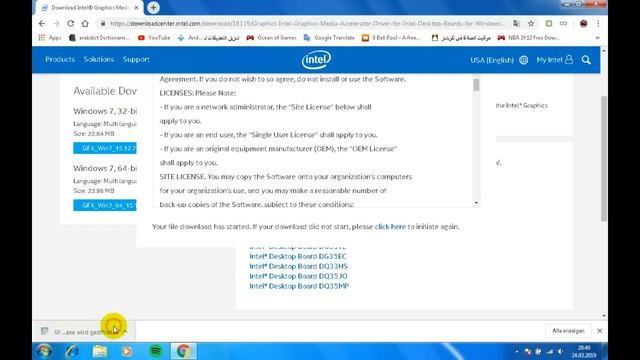Click the page vertical scrollbar thumb
640x360 pixels.
tap(604, 158)
